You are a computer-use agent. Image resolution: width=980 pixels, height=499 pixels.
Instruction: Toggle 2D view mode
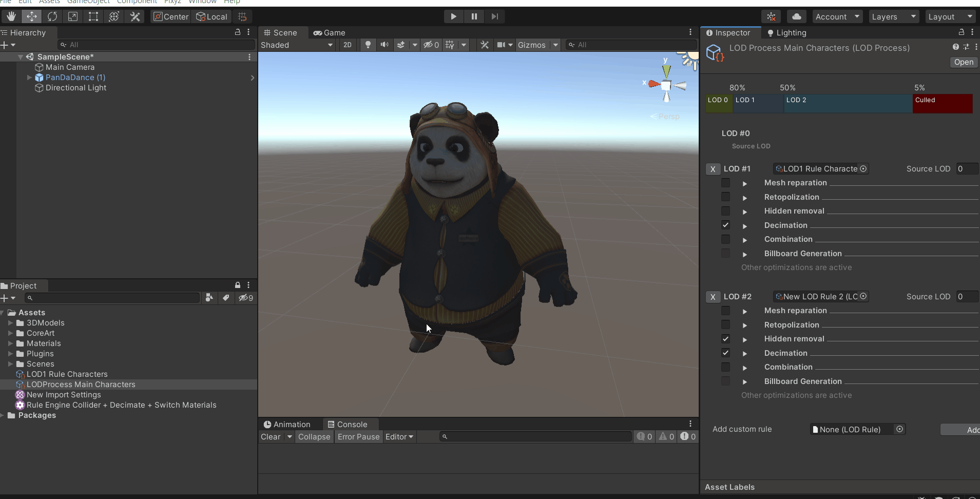[x=348, y=45]
